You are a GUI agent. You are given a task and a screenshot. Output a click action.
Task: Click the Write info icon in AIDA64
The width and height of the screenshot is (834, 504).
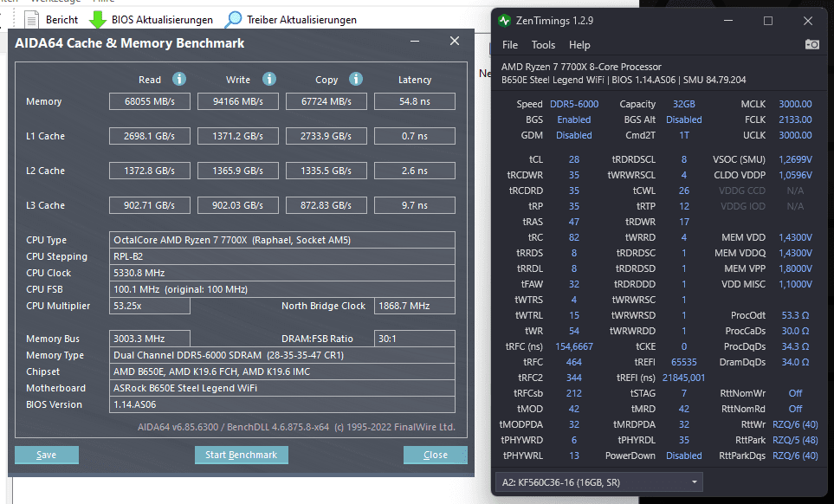269,79
